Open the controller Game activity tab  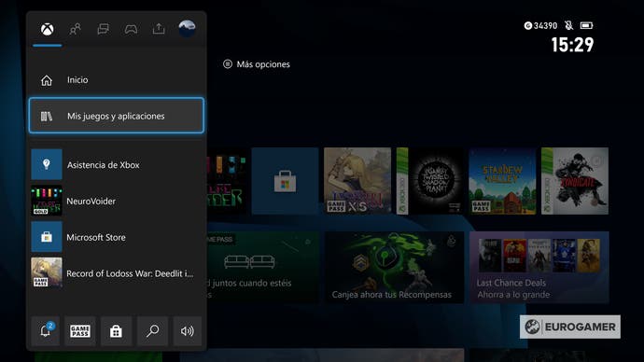tap(131, 29)
